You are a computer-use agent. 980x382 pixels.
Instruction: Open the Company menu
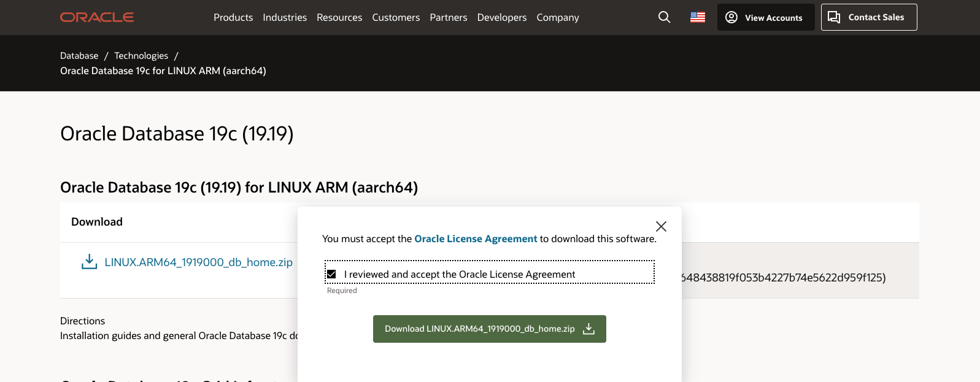[x=558, y=17]
